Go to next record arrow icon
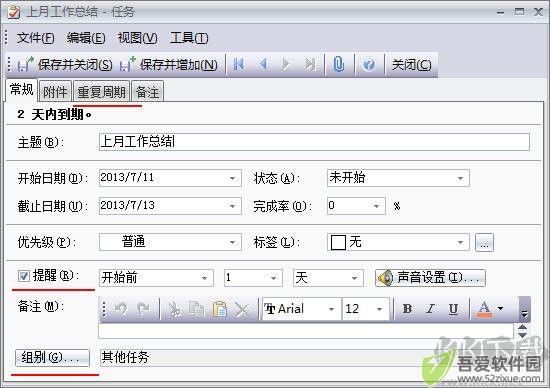 [286, 64]
